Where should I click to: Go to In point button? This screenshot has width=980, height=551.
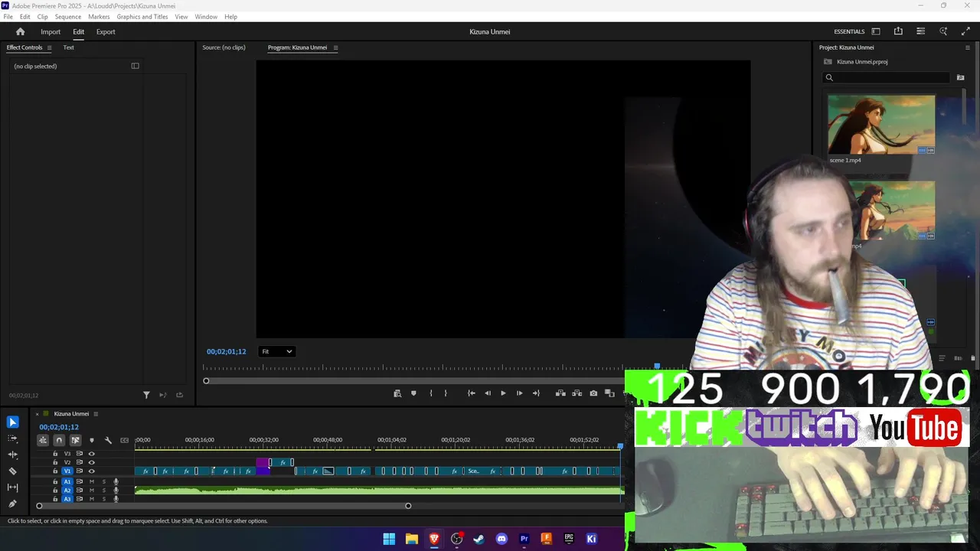471,393
